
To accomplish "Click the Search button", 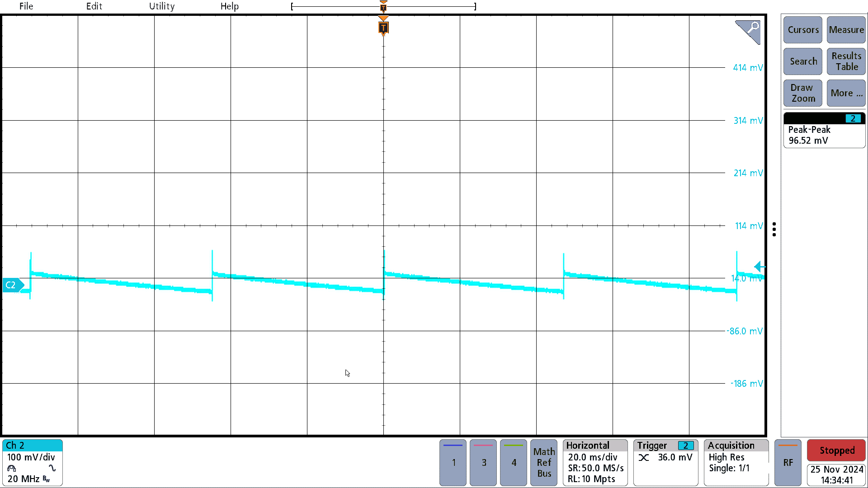I will [803, 61].
